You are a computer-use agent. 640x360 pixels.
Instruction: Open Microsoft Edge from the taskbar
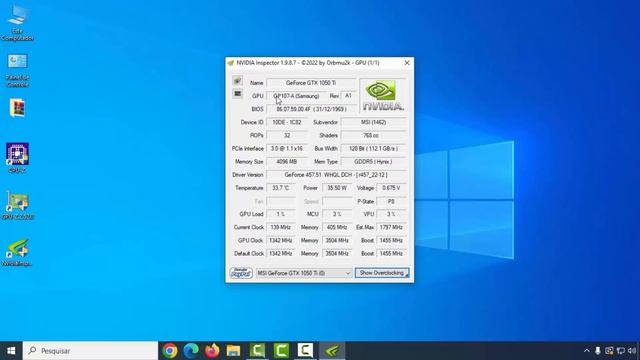click(x=191, y=351)
